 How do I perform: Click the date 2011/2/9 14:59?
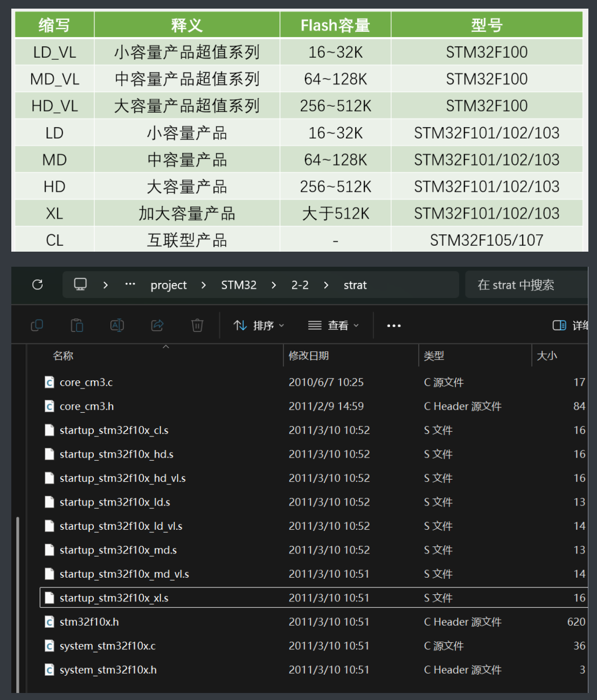tap(326, 406)
